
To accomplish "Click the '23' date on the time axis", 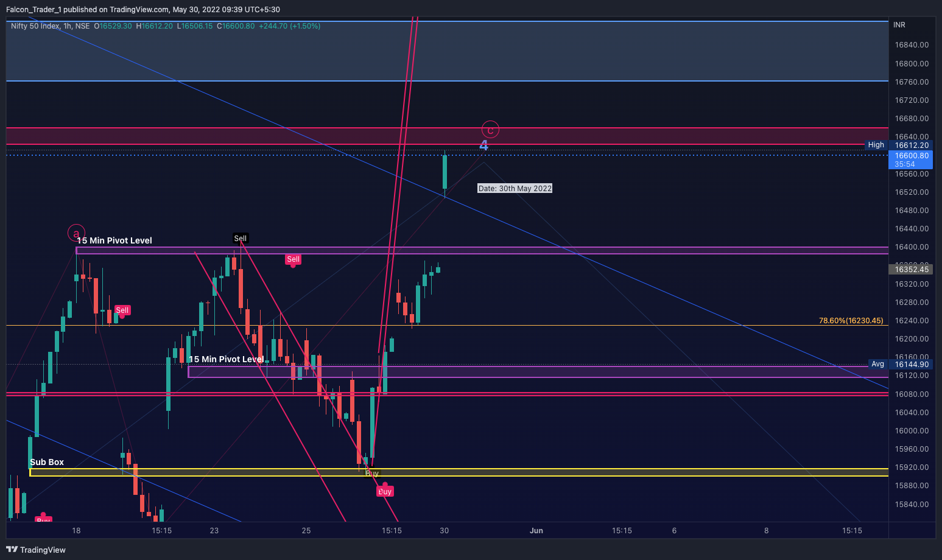I will (214, 530).
